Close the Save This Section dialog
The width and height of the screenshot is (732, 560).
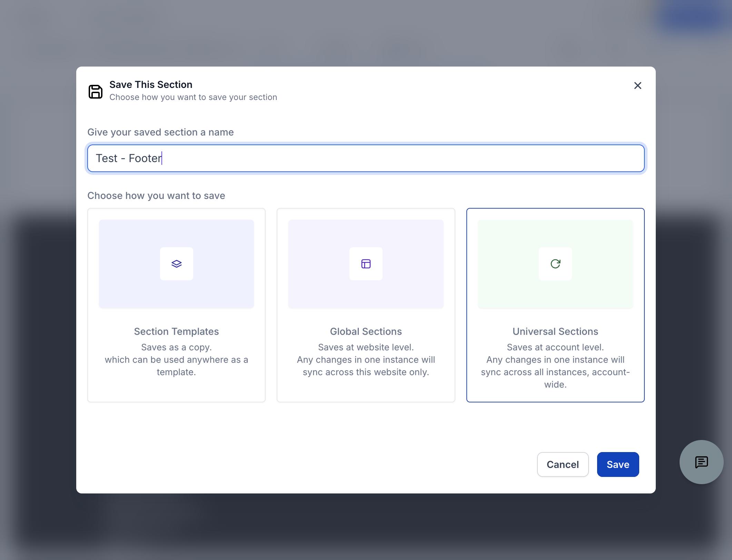[637, 86]
